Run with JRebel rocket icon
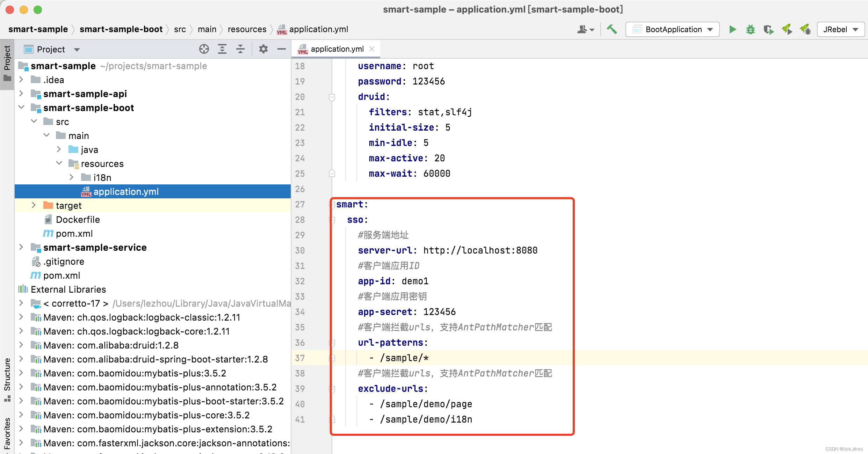Image resolution: width=868 pixels, height=454 pixels. (787, 29)
